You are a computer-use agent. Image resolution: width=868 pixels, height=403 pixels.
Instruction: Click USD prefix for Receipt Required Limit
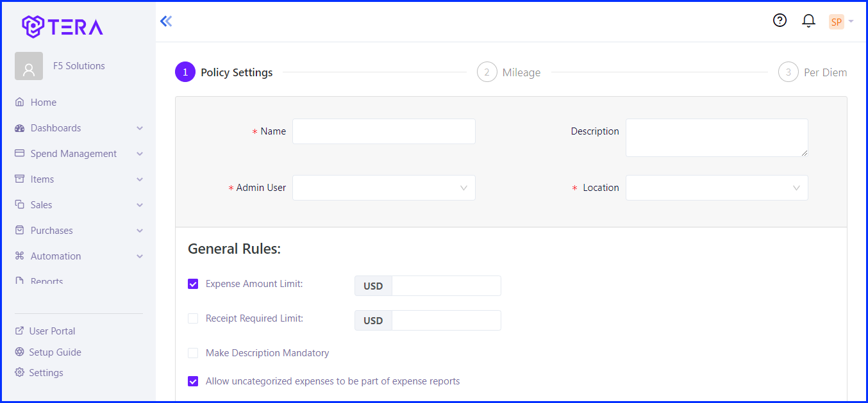(x=373, y=320)
